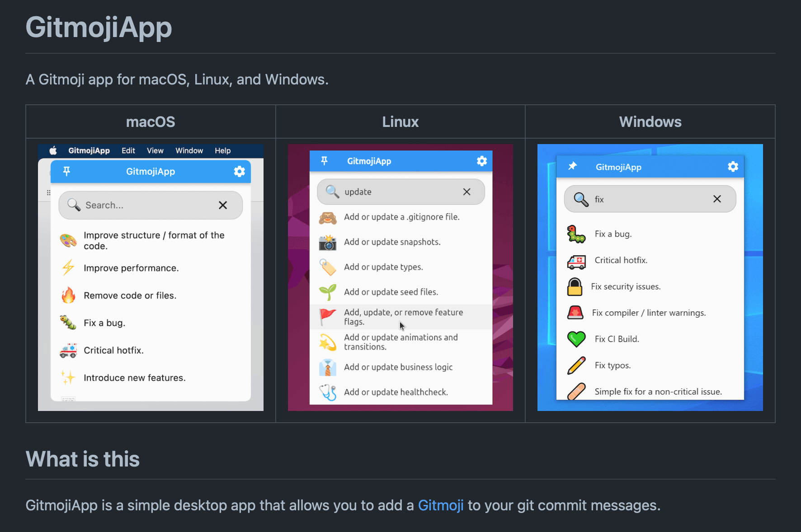Click 'Add or update a .gitignore file.' entry
The height and width of the screenshot is (532, 801).
coord(402,217)
